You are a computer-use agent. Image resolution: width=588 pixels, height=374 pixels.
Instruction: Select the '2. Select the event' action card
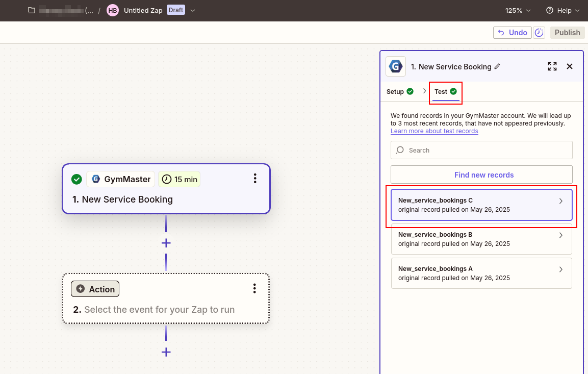[x=166, y=298]
